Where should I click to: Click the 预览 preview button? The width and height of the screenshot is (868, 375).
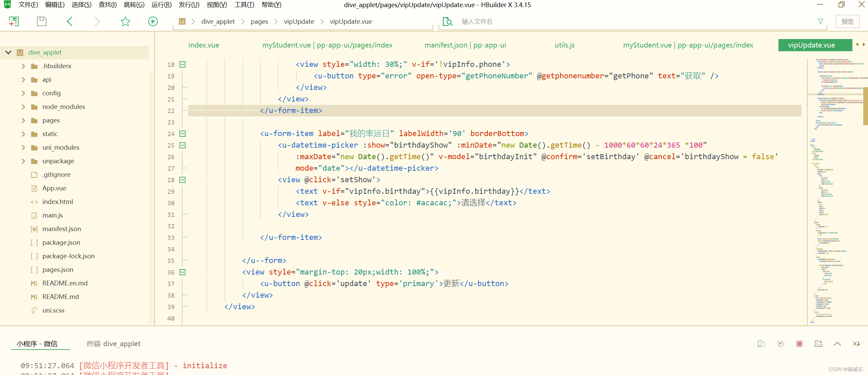coord(847,22)
